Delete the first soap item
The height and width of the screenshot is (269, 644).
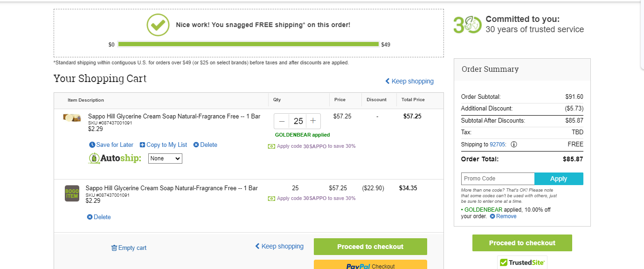click(x=205, y=145)
